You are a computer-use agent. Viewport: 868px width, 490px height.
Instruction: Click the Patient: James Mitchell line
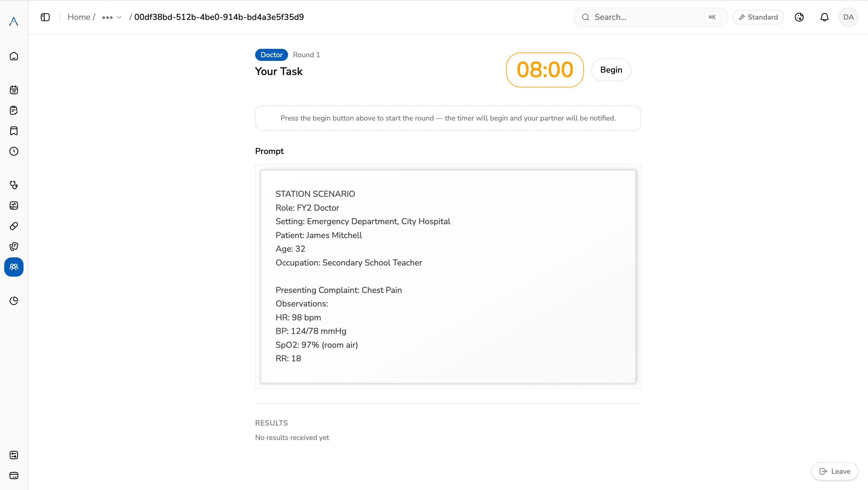tap(318, 235)
